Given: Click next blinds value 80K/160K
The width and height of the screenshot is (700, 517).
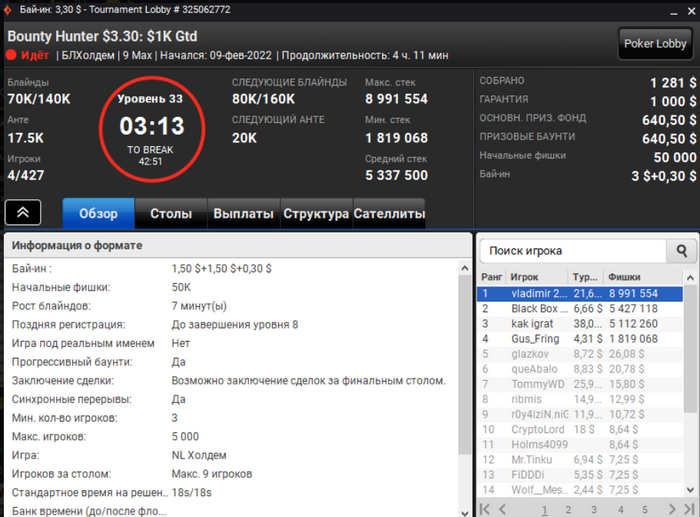Looking at the screenshot, I should click(263, 99).
